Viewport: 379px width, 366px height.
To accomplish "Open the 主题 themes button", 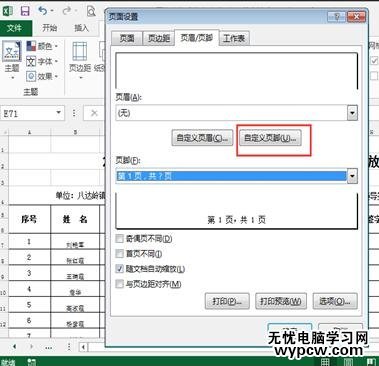I will click(12, 60).
